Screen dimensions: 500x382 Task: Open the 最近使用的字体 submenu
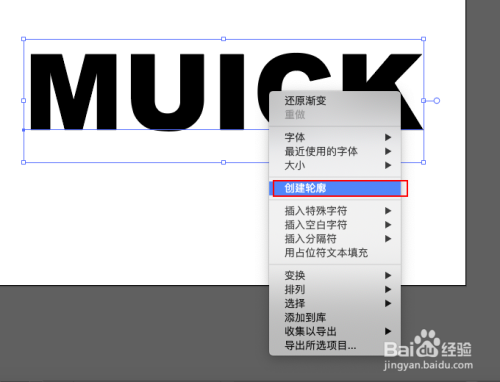tap(335, 151)
